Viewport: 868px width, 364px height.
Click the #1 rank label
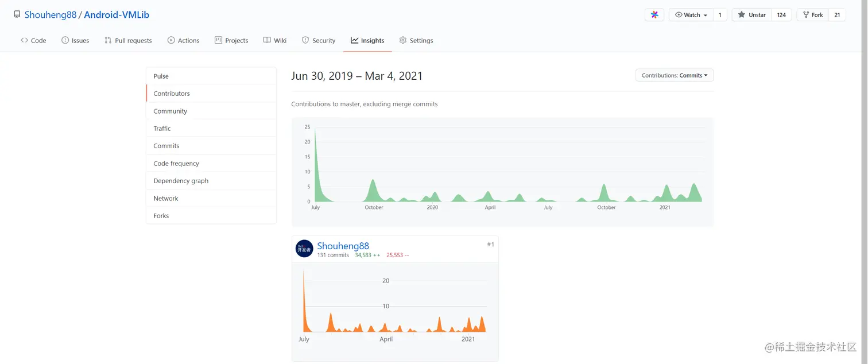[x=490, y=245]
